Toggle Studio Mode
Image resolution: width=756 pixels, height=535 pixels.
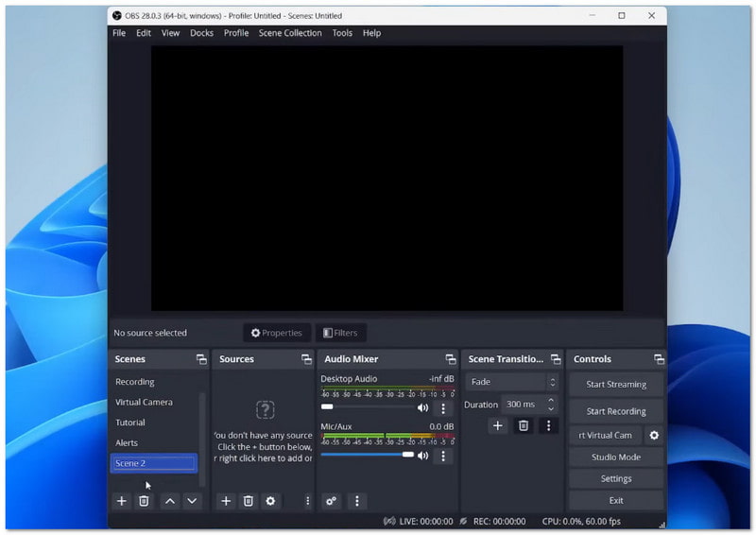tap(616, 457)
